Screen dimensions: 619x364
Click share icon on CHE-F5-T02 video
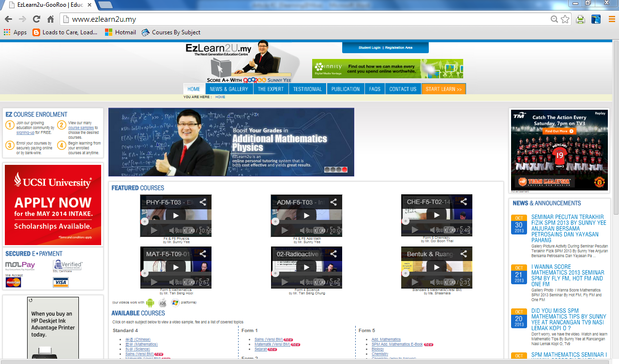(x=464, y=202)
